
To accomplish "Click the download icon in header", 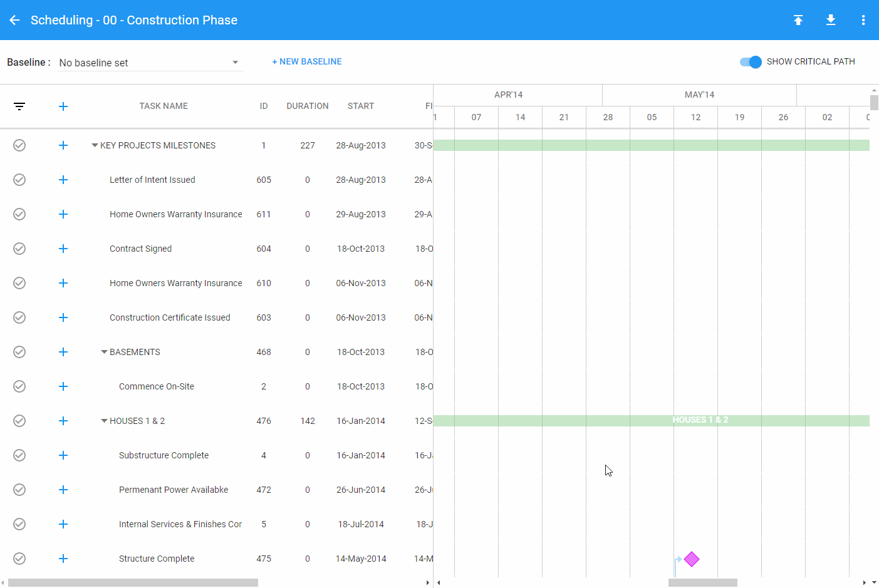I will [x=831, y=20].
